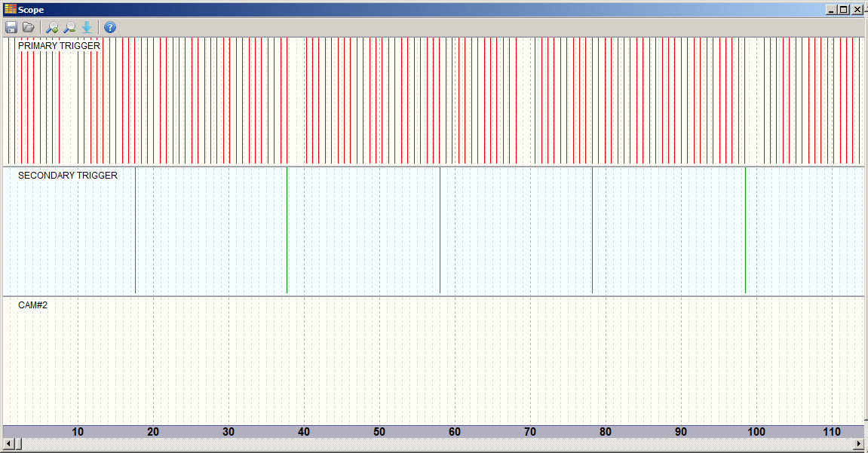Screen dimensions: 868x453
Task: Zoom in using the magnifier plus icon
Action: coord(52,28)
